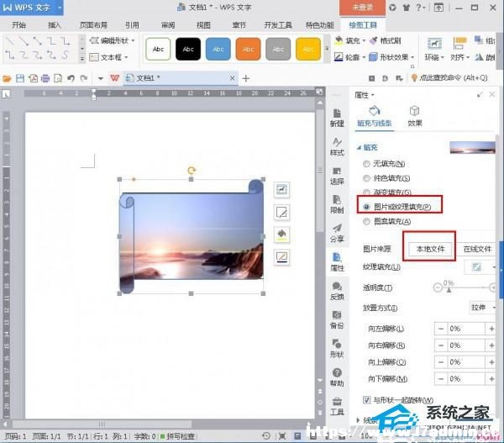
Task: Open the 放置方式 拉伸 dropdown
Action: (x=483, y=307)
